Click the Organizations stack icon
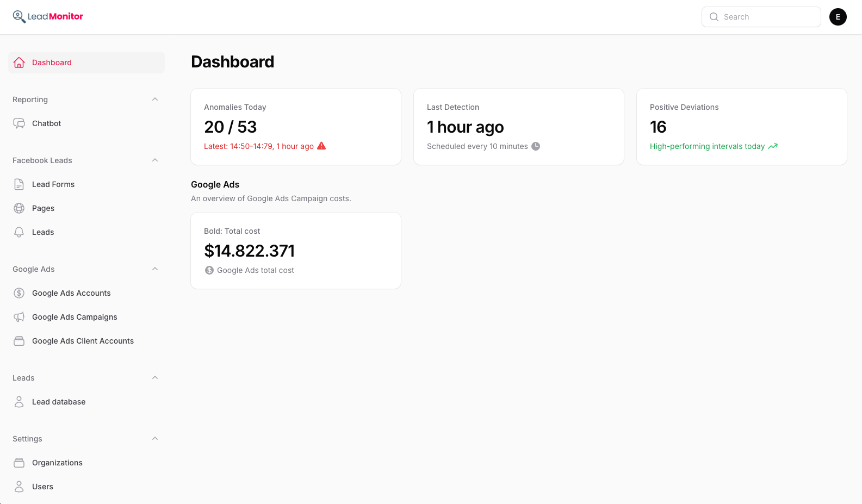Screen dimensions: 862x504 (x=19, y=463)
